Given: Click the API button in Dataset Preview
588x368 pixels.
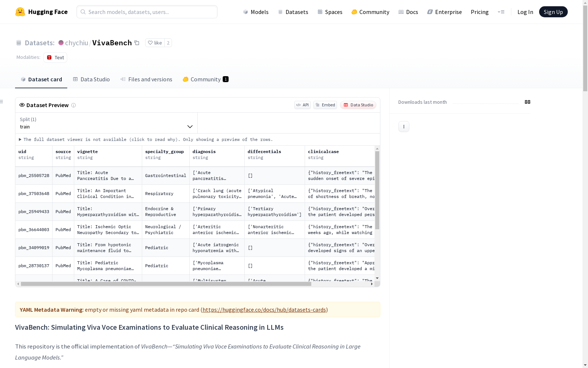Looking at the screenshot, I should (302, 105).
